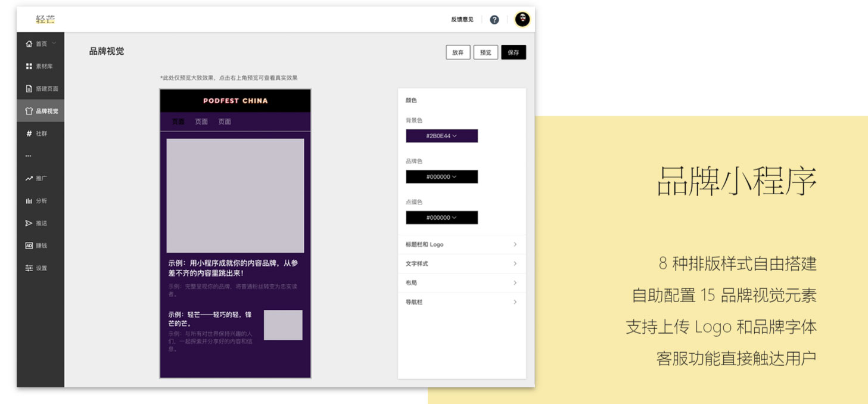Open 推广 promotion in the sidebar
The width and height of the screenshot is (868, 404).
(x=37, y=178)
